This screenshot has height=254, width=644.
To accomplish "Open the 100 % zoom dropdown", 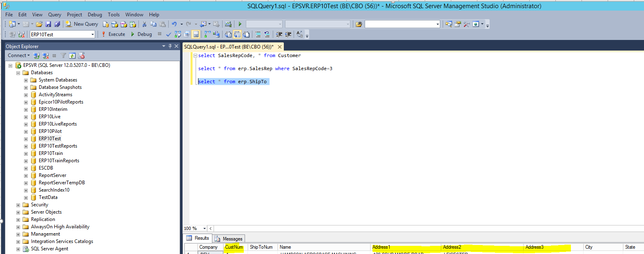I will point(205,228).
